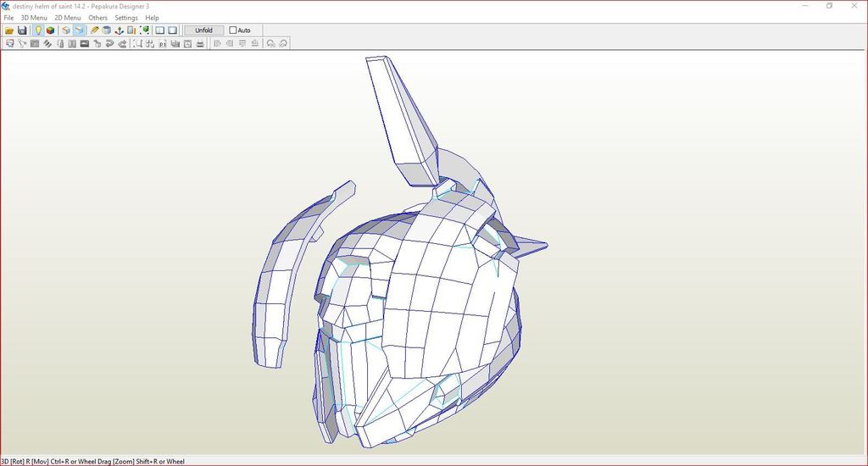
Task: Click the status bar hint '3D [Rot] R [Mov]'
Action: click(x=26, y=462)
